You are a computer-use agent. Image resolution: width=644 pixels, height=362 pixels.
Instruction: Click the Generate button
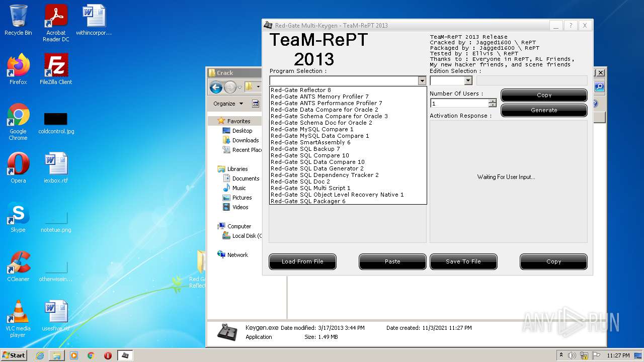(x=544, y=110)
